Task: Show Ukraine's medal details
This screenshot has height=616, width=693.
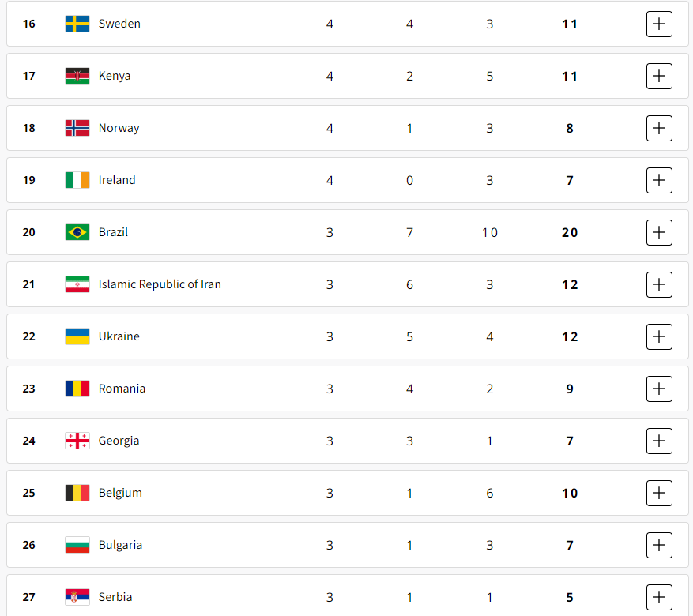Action: pyautogui.click(x=659, y=336)
